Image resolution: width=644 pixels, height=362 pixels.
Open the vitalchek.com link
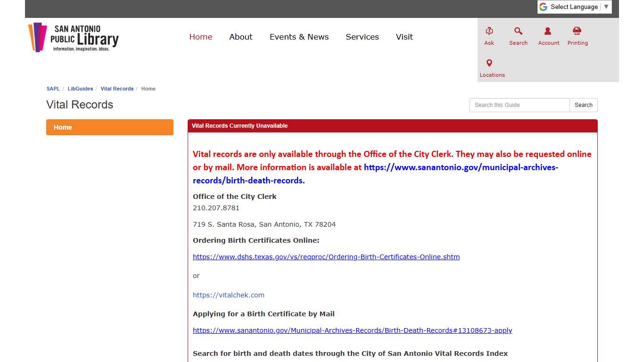click(x=229, y=295)
